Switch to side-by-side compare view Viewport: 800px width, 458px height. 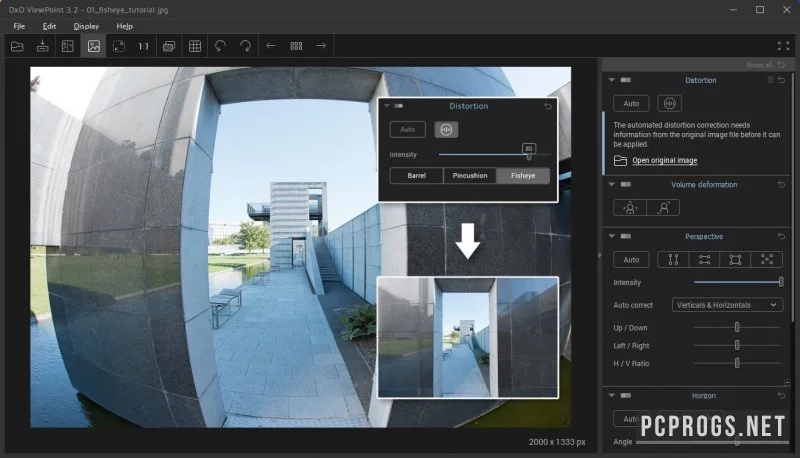point(67,46)
